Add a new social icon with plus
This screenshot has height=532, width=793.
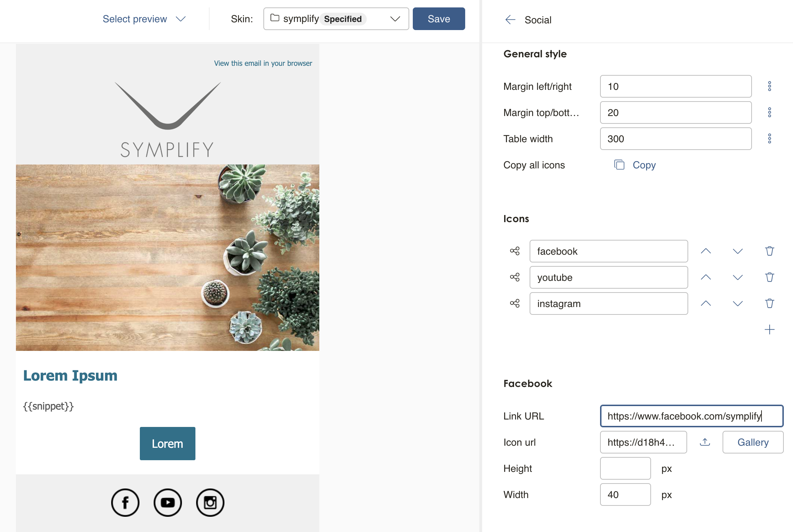(x=769, y=330)
